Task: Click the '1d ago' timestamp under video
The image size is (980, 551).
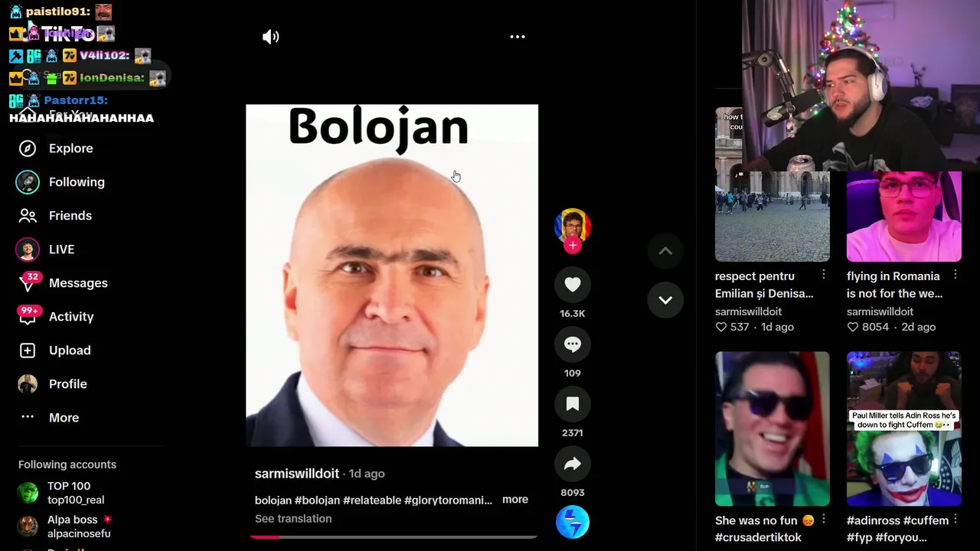Action: point(367,474)
